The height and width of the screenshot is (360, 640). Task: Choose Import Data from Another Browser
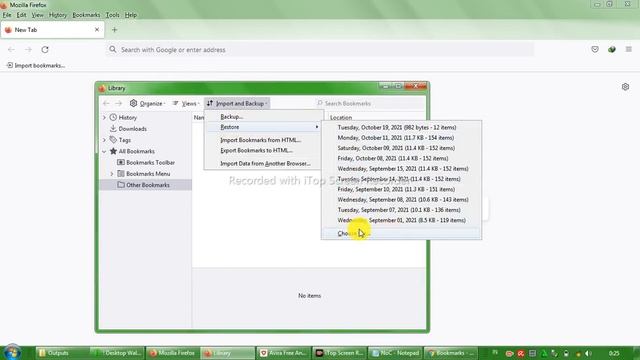(x=264, y=163)
